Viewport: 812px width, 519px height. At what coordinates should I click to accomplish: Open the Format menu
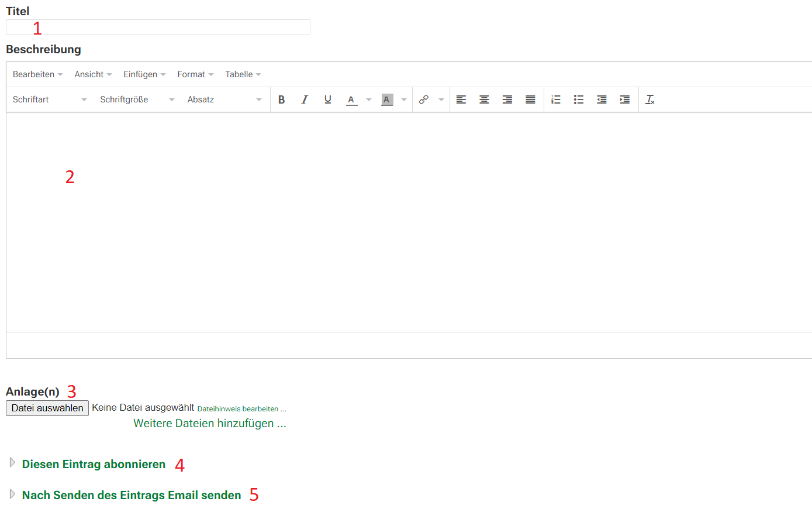click(195, 74)
